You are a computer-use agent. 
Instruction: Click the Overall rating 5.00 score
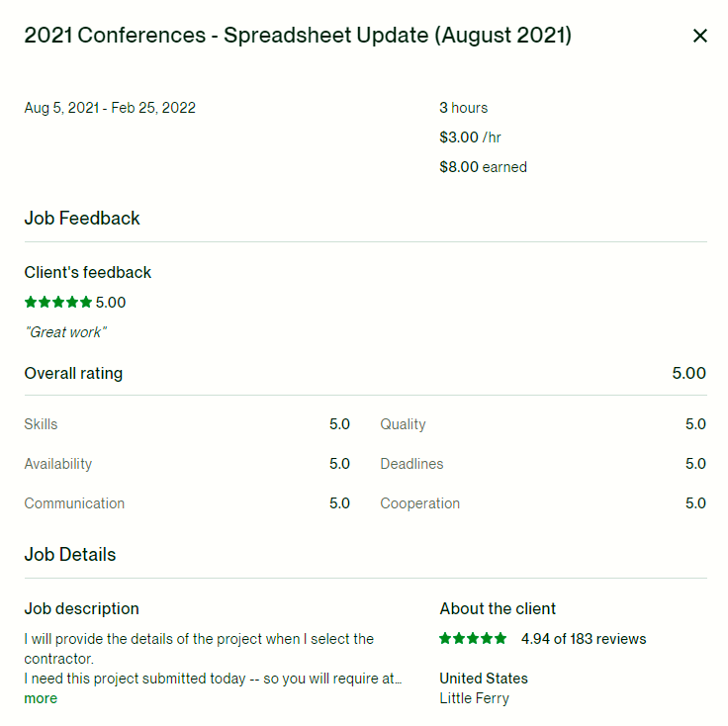(x=688, y=374)
